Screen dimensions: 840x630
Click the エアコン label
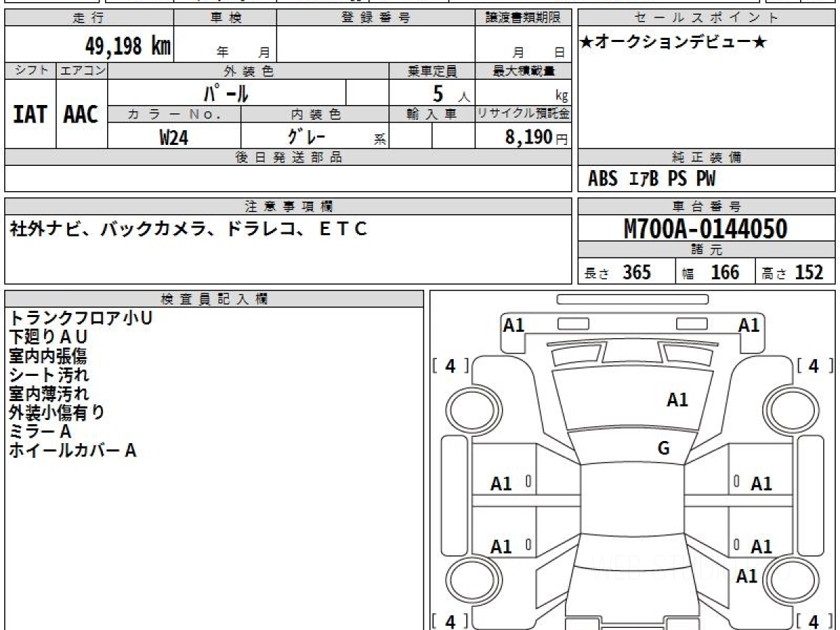coord(82,71)
